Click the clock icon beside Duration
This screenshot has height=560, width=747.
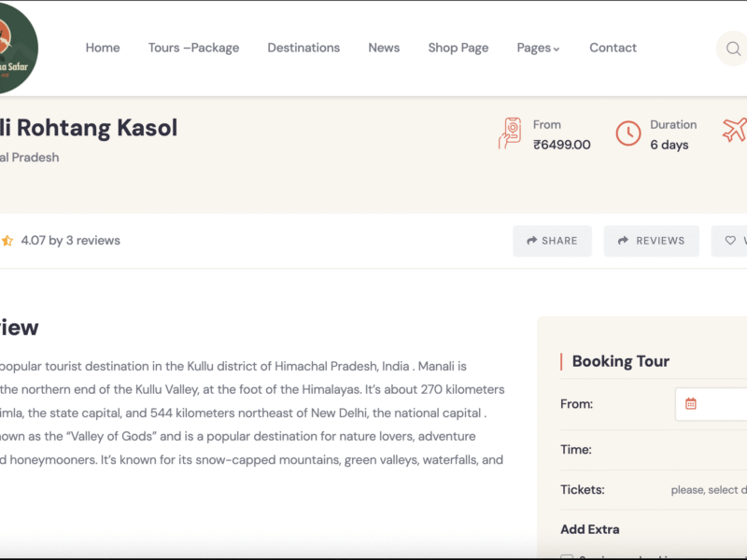pyautogui.click(x=627, y=133)
